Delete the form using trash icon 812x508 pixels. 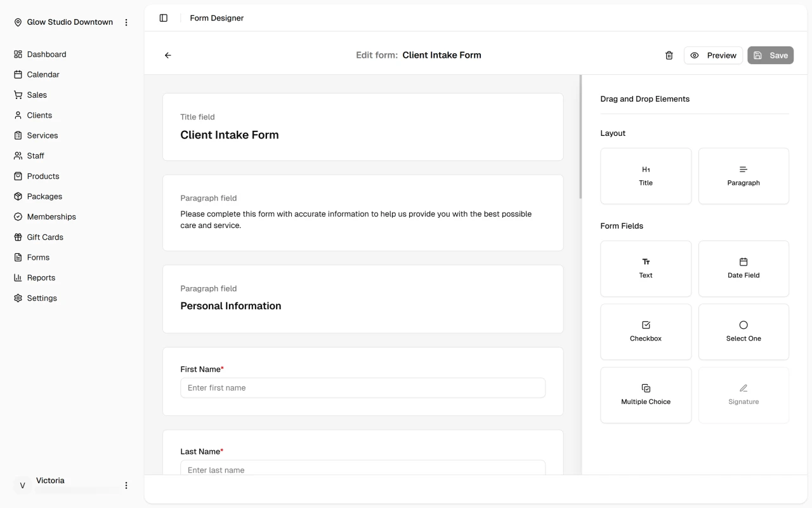[669, 55]
